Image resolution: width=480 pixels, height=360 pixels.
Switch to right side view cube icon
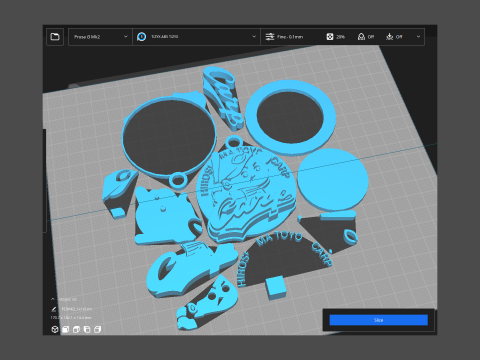[97, 329]
